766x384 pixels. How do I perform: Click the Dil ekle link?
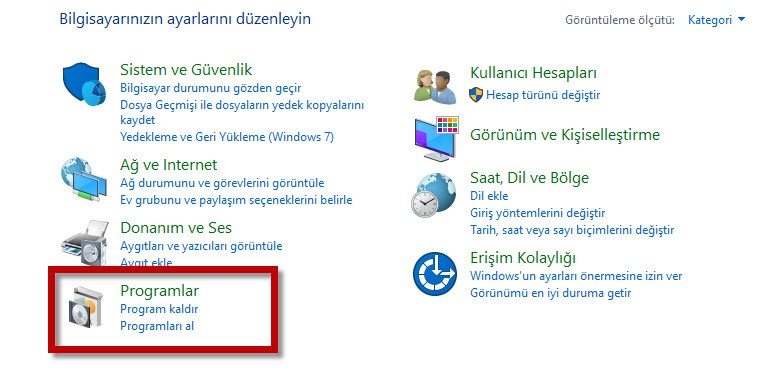point(489,196)
